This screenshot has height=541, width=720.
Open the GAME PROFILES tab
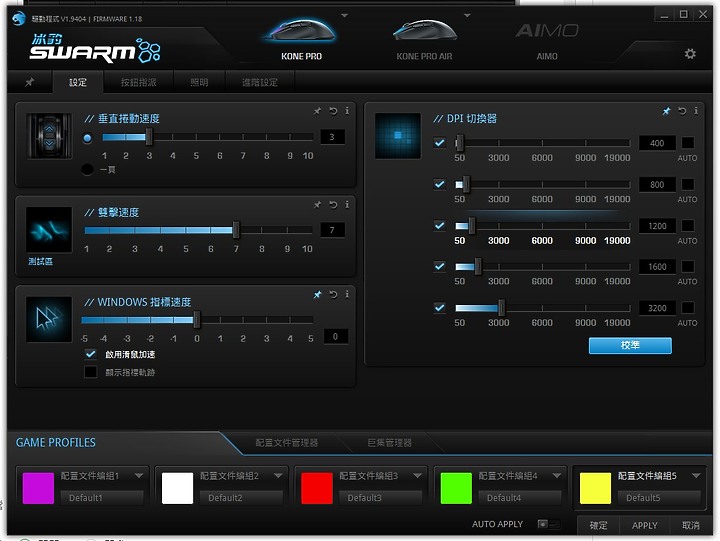(56, 443)
